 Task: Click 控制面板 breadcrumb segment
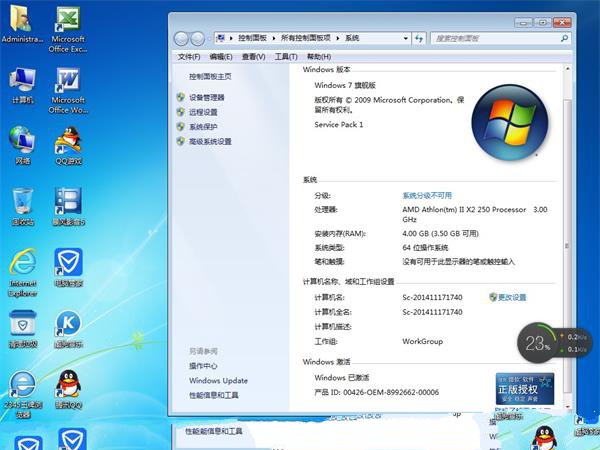252,38
